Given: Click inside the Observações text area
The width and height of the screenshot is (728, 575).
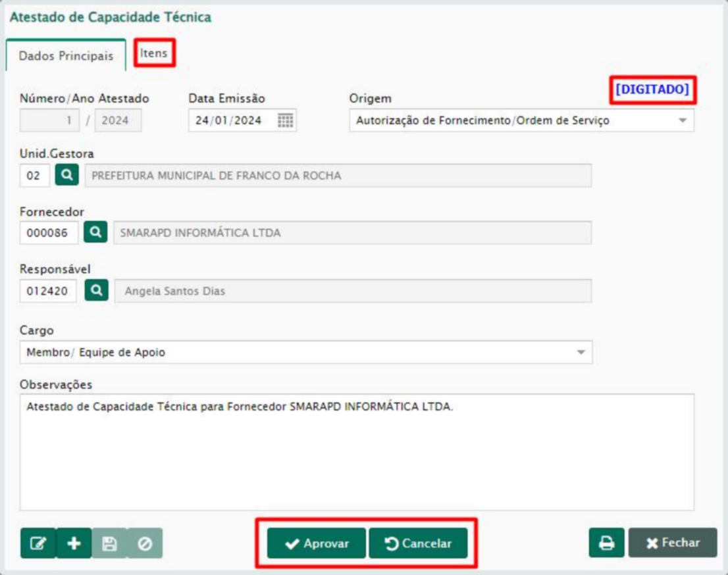Looking at the screenshot, I should 357,453.
